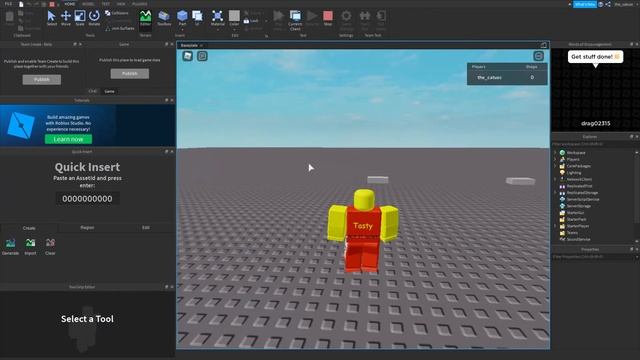640x360 pixels.
Task: Insert a new Part
Action: [182, 17]
